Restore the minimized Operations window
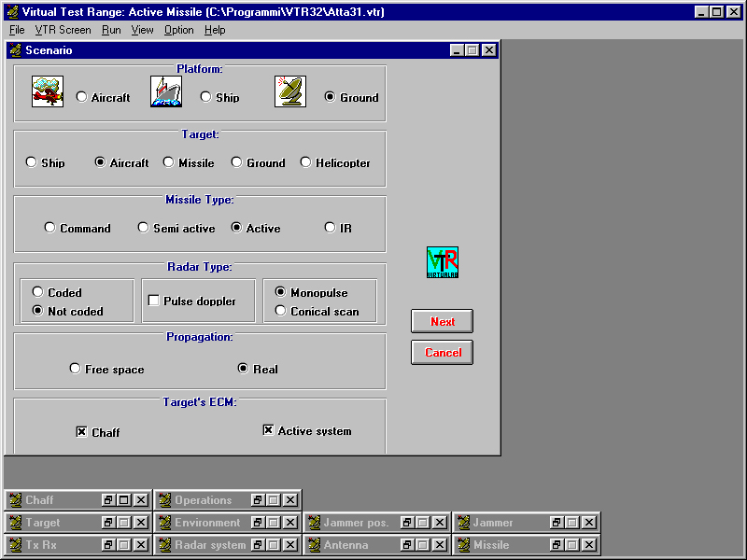 coord(258,500)
